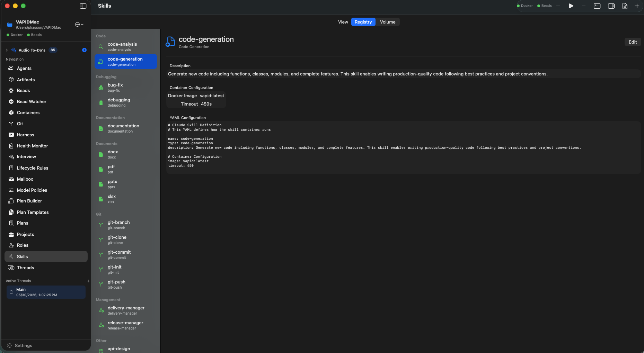
Task: Select the documentation skill
Action: point(126,128)
